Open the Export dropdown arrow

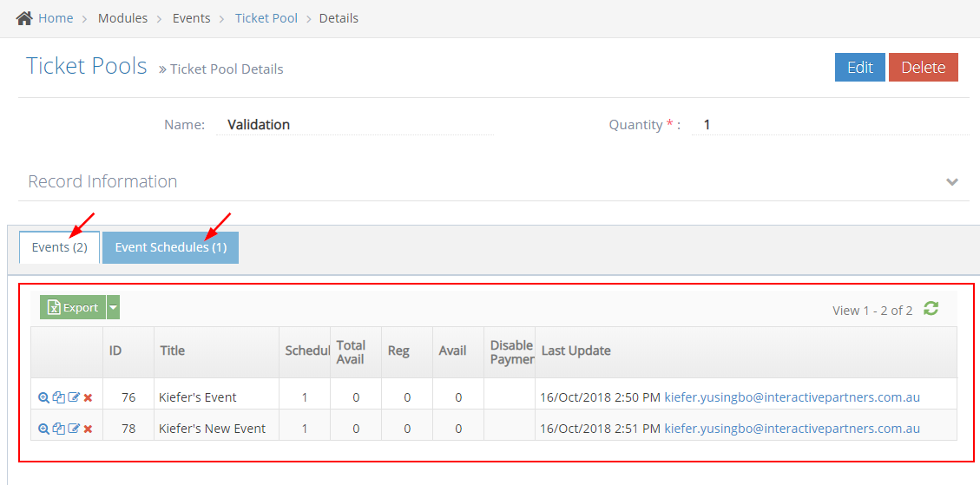tap(113, 307)
